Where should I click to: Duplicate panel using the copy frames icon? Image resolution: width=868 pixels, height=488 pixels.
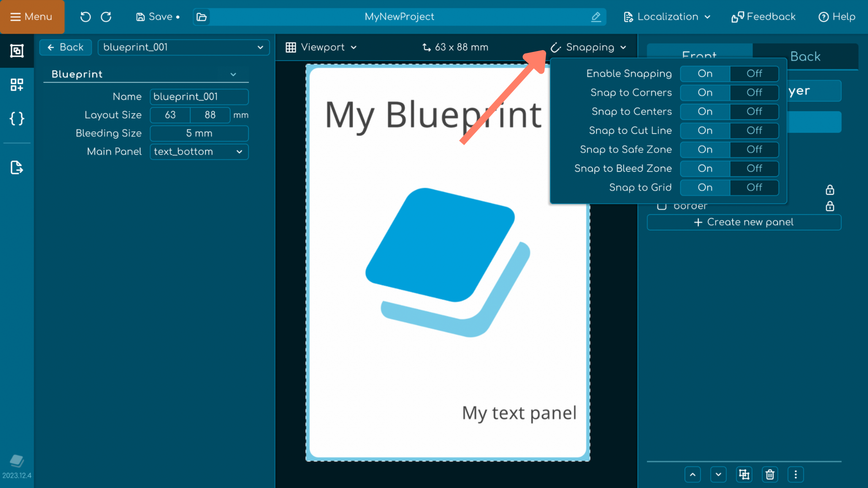(x=744, y=474)
